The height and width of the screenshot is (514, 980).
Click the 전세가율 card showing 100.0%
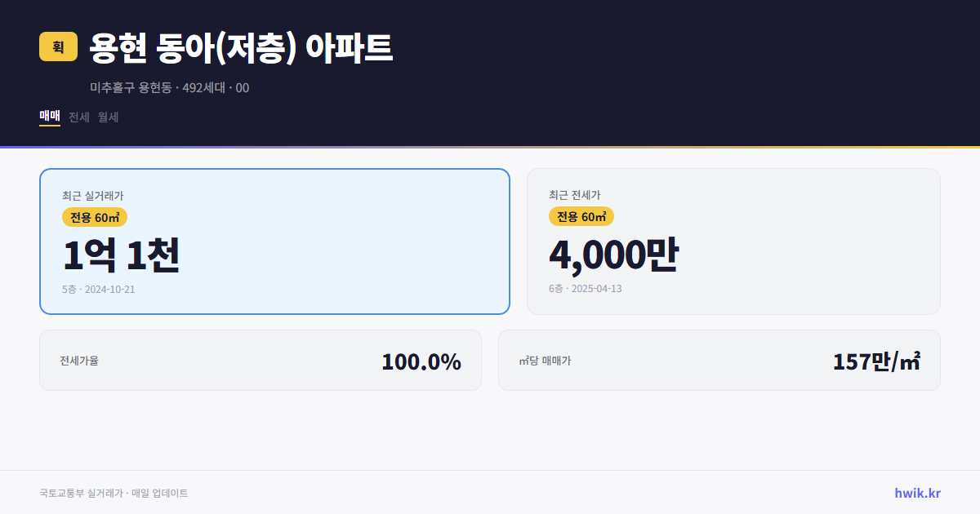(261, 360)
